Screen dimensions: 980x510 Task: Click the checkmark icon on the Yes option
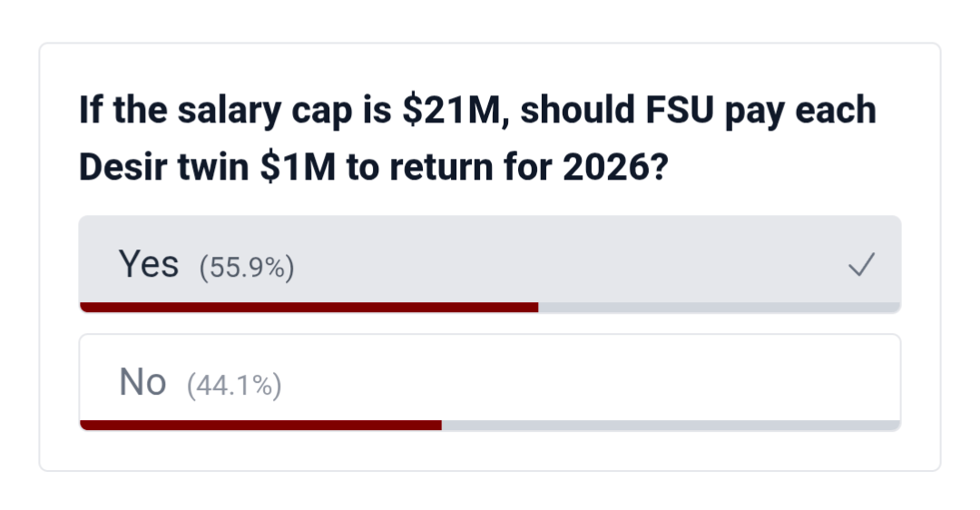tap(860, 266)
